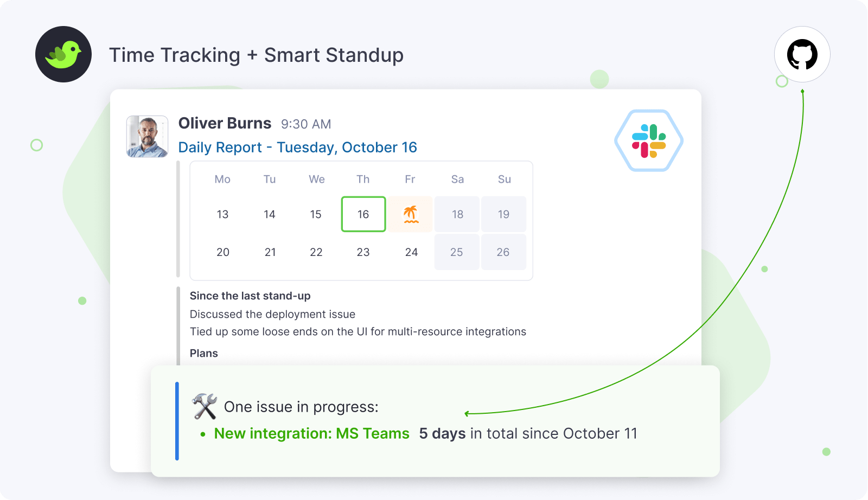The image size is (868, 500).
Task: Select day 20 in second week
Action: pos(223,252)
